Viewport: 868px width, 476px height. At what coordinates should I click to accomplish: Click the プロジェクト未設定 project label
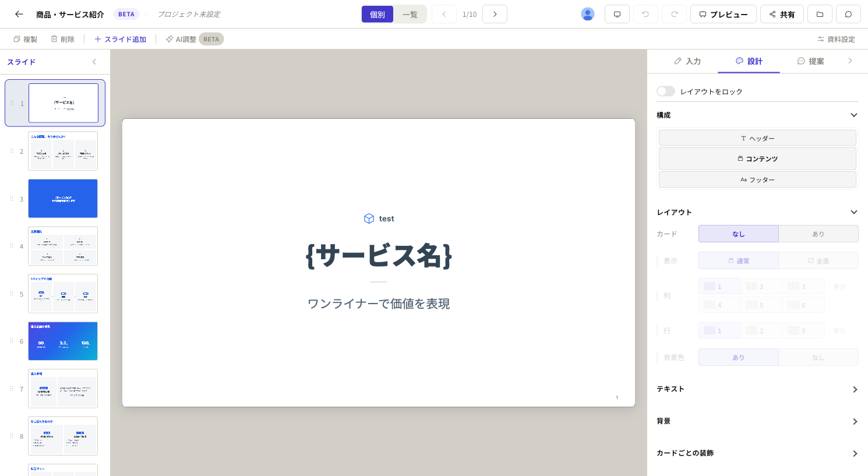click(189, 14)
